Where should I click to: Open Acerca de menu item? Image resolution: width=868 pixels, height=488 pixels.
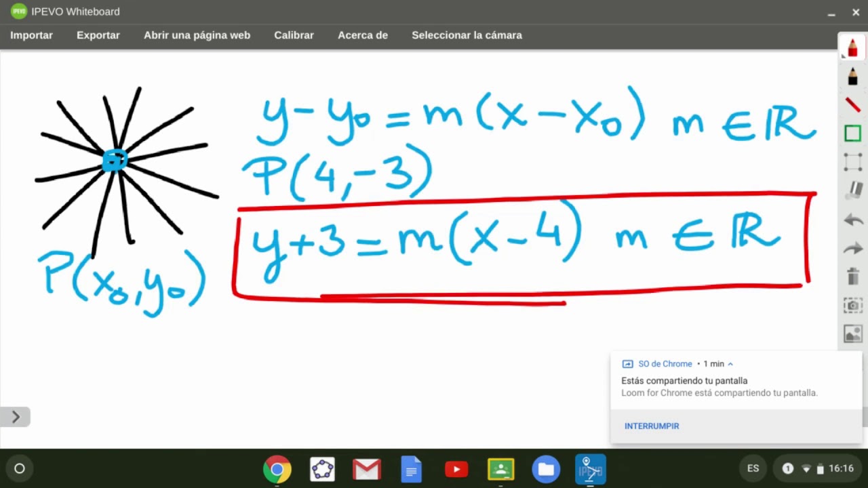[x=363, y=35]
